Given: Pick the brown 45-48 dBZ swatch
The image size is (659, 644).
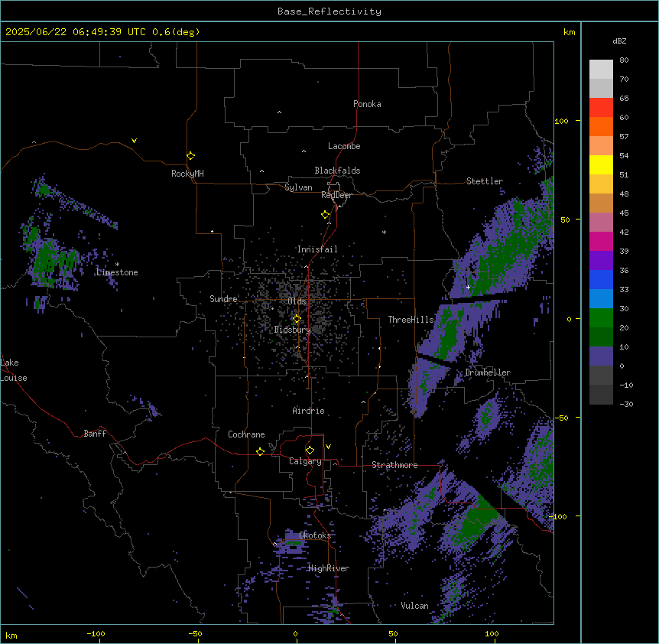Looking at the screenshot, I should pos(601,203).
